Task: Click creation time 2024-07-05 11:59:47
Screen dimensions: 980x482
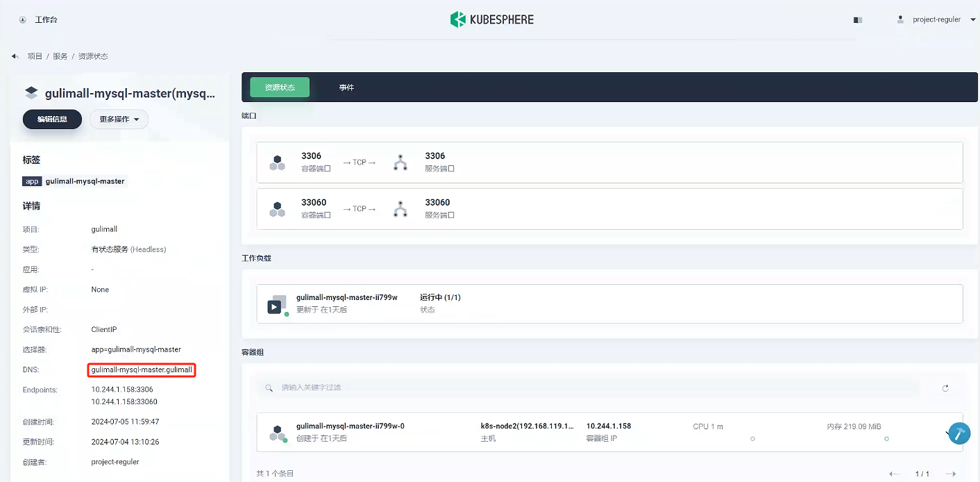Action: pyautogui.click(x=125, y=422)
